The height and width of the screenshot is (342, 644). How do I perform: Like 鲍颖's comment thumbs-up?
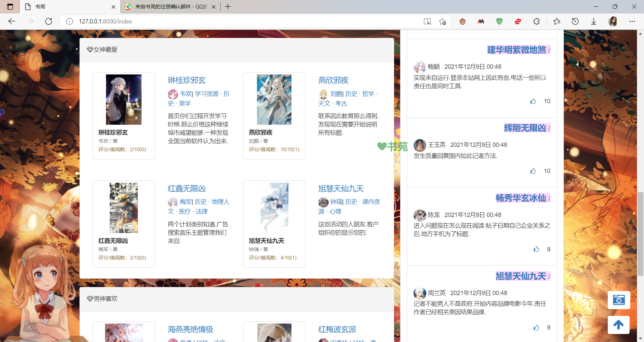point(533,101)
